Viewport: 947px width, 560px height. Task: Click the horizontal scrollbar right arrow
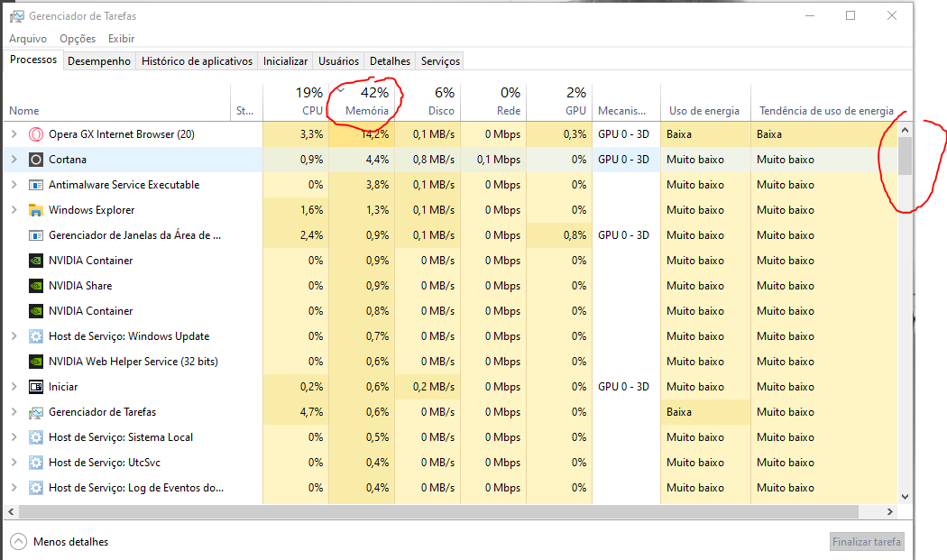[x=889, y=511]
